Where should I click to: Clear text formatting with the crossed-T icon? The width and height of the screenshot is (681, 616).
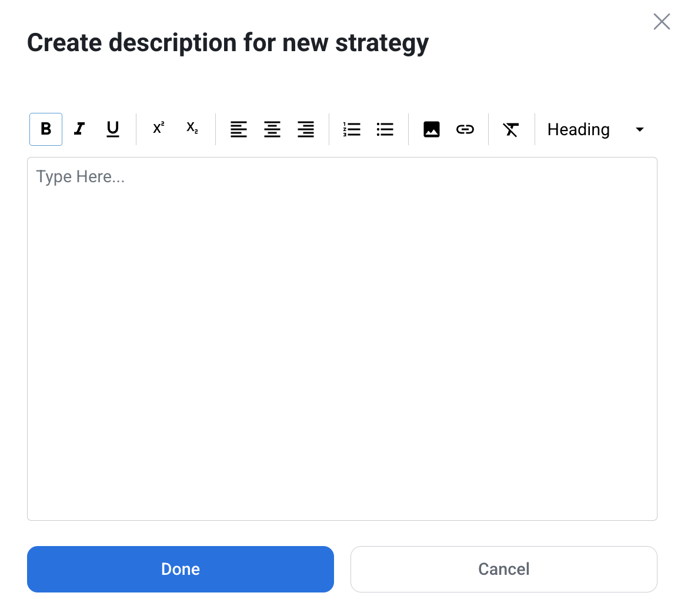click(x=511, y=129)
